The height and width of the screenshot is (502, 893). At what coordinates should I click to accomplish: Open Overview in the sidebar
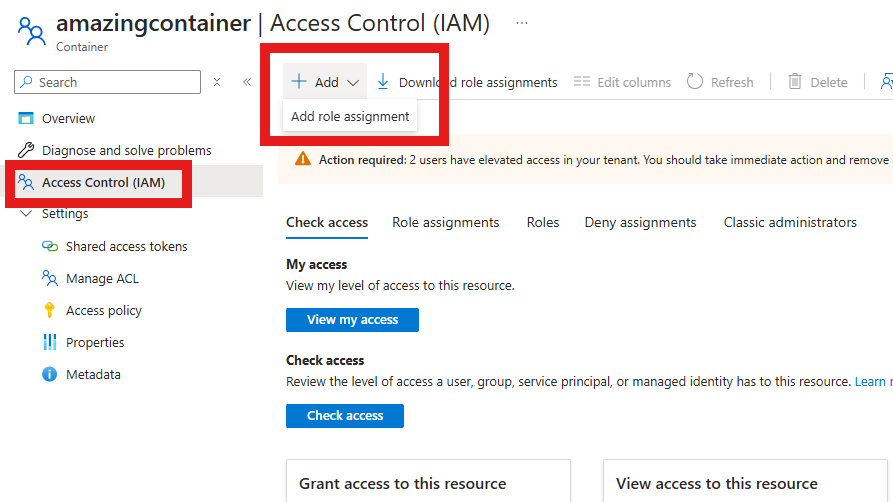[x=68, y=118]
